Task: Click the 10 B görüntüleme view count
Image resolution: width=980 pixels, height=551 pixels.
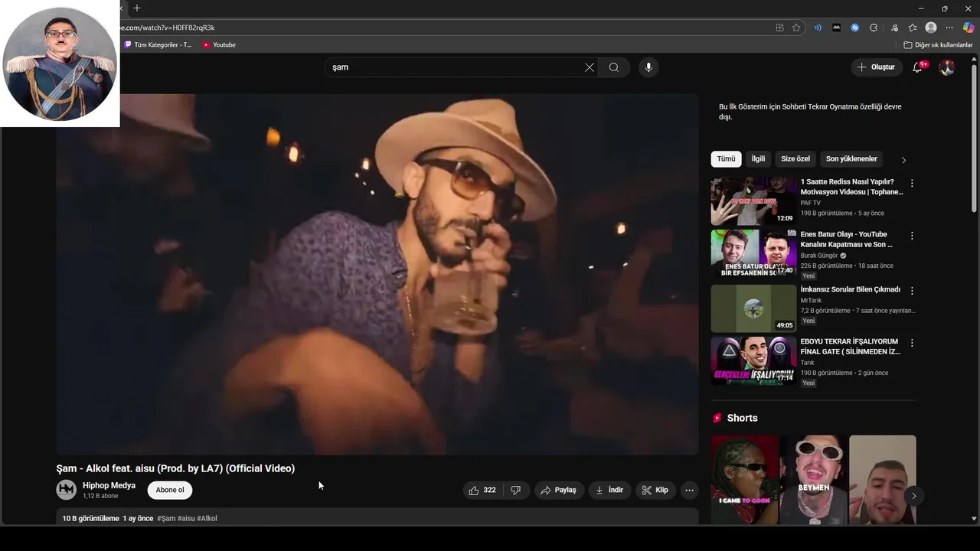Action: (x=90, y=519)
